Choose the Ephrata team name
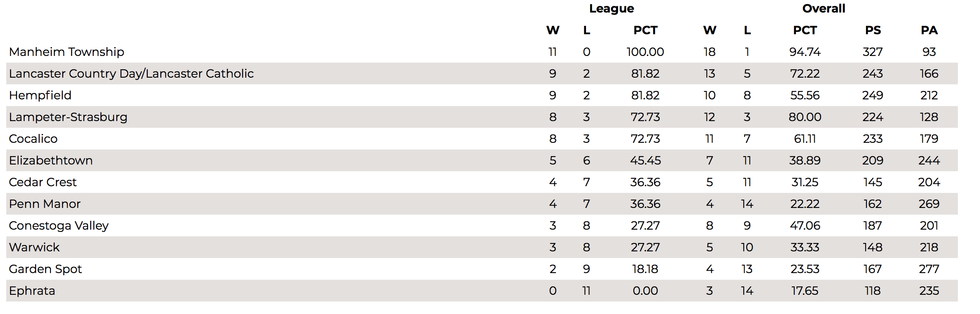This screenshot has height=314, width=980. pyautogui.click(x=32, y=291)
